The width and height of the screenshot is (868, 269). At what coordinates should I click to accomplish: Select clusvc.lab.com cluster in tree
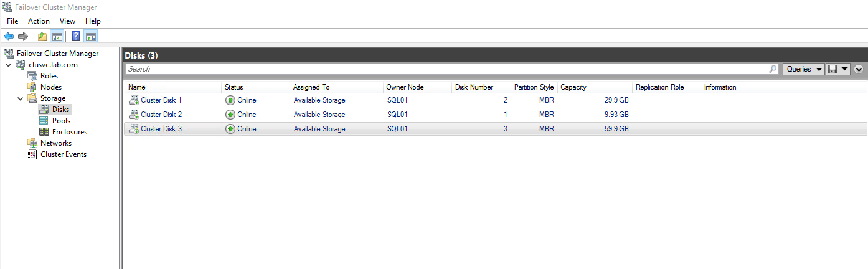(53, 65)
